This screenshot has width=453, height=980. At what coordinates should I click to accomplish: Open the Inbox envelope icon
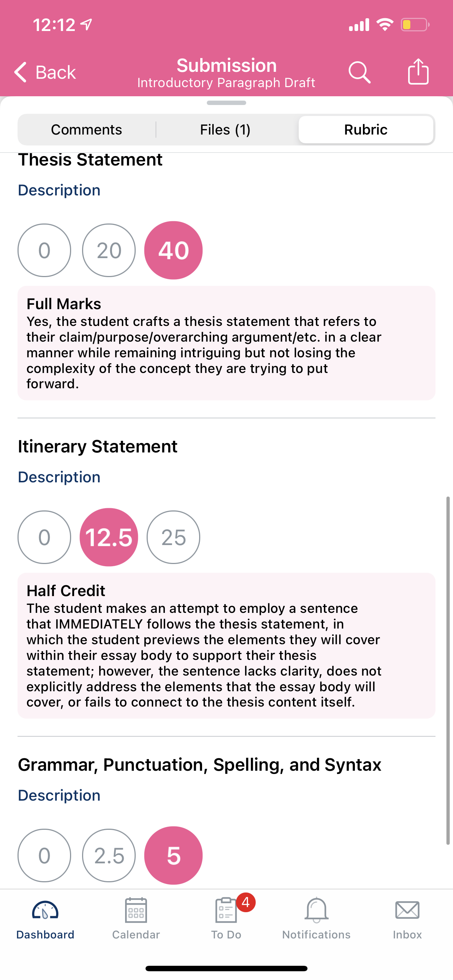(407, 910)
